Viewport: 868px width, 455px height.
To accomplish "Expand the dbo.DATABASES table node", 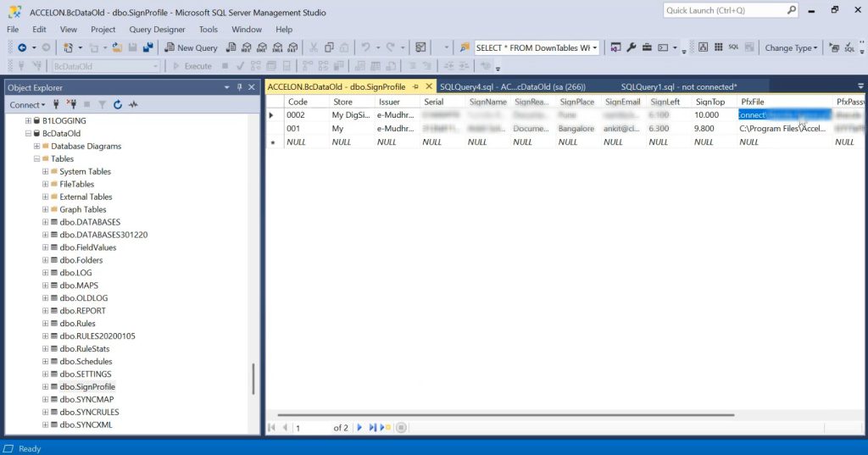I will [x=46, y=222].
